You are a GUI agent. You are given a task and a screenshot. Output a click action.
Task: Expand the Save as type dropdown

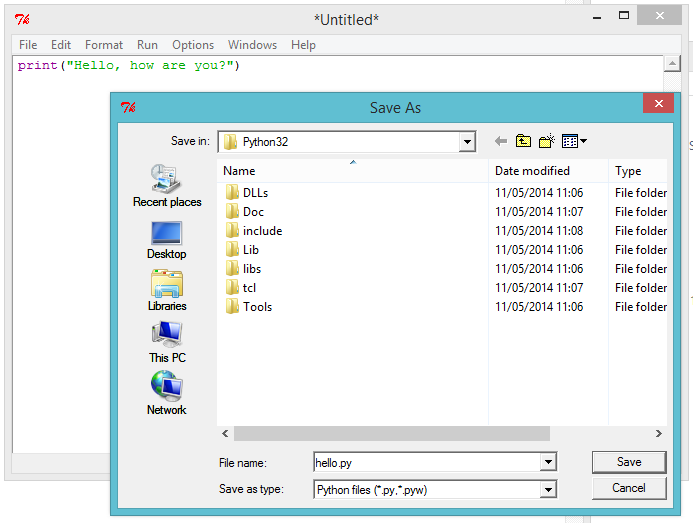click(x=548, y=489)
